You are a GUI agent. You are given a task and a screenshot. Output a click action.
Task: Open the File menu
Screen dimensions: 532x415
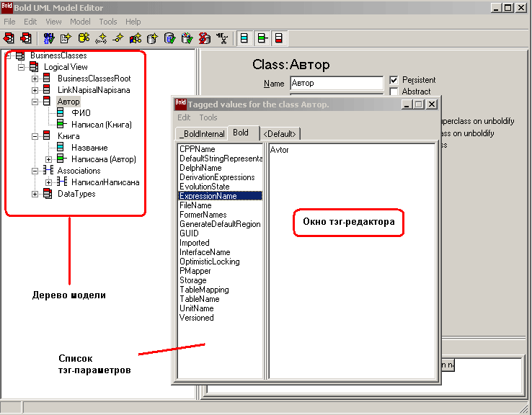pos(9,22)
